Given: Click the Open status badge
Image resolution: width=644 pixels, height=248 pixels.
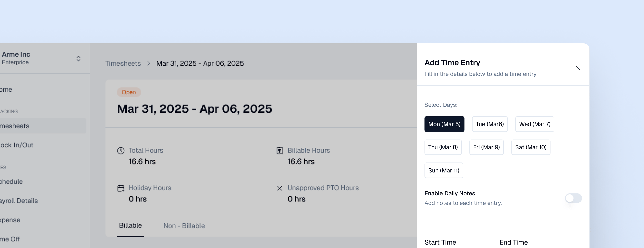Looking at the screenshot, I should [129, 92].
